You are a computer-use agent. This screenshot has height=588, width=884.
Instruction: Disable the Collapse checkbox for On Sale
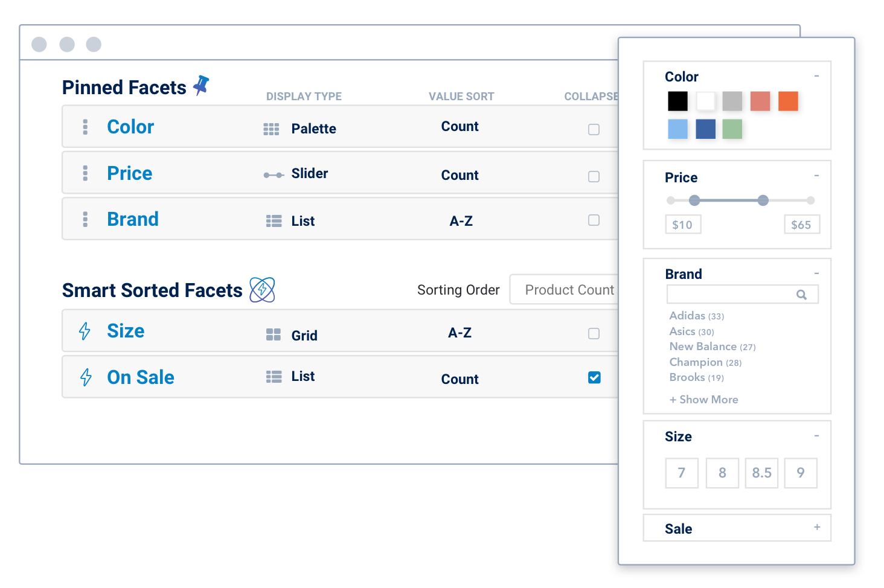click(594, 377)
